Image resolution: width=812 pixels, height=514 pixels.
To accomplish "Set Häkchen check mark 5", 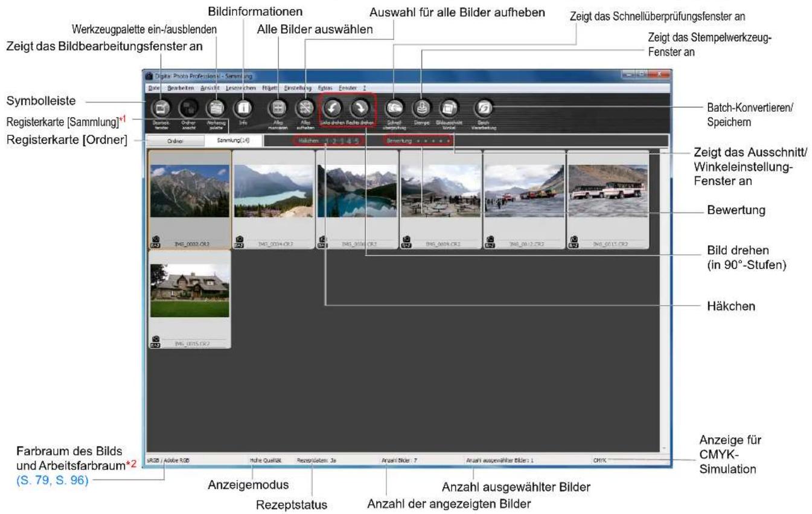I will tap(357, 141).
